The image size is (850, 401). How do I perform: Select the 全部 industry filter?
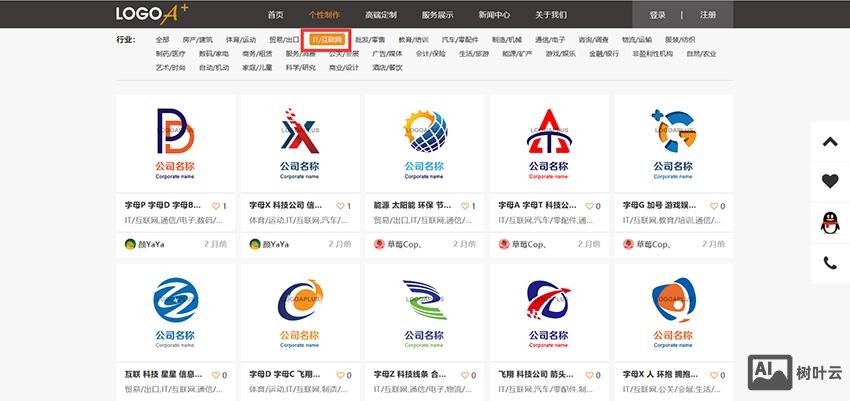(x=163, y=40)
